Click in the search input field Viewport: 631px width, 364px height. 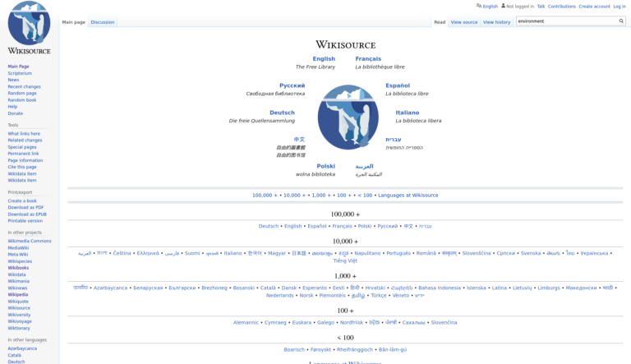[x=567, y=21]
